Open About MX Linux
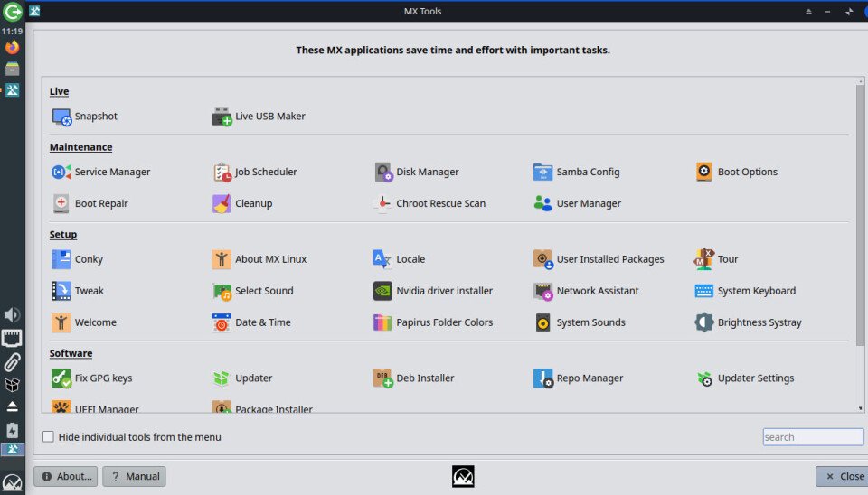Screen dimensions: 868x495 259,259
